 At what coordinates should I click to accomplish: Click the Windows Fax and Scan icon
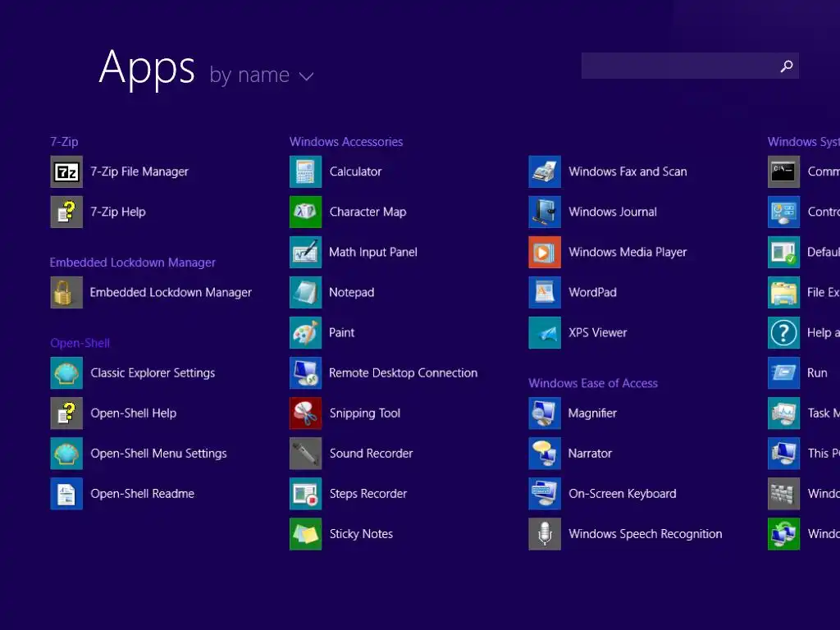pyautogui.click(x=545, y=171)
